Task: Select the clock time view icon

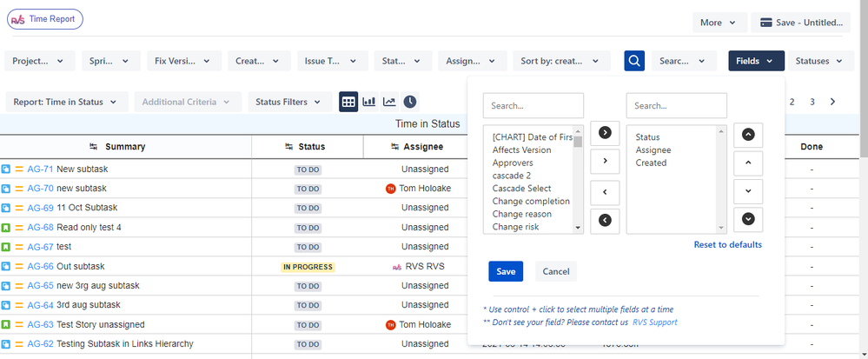Action: [x=409, y=102]
